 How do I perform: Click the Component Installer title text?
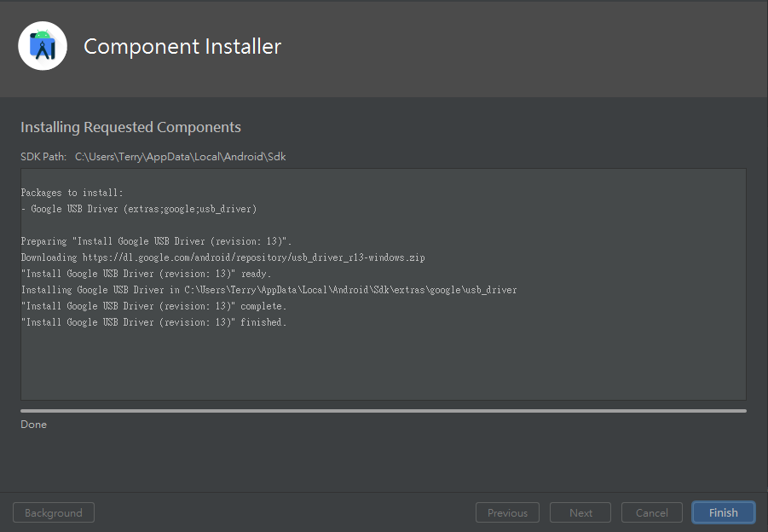click(x=182, y=47)
